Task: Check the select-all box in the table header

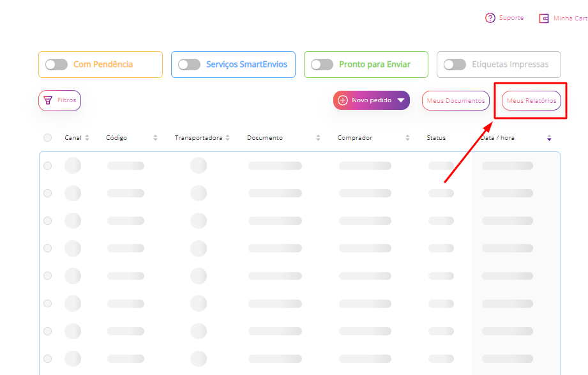Action: tap(48, 138)
